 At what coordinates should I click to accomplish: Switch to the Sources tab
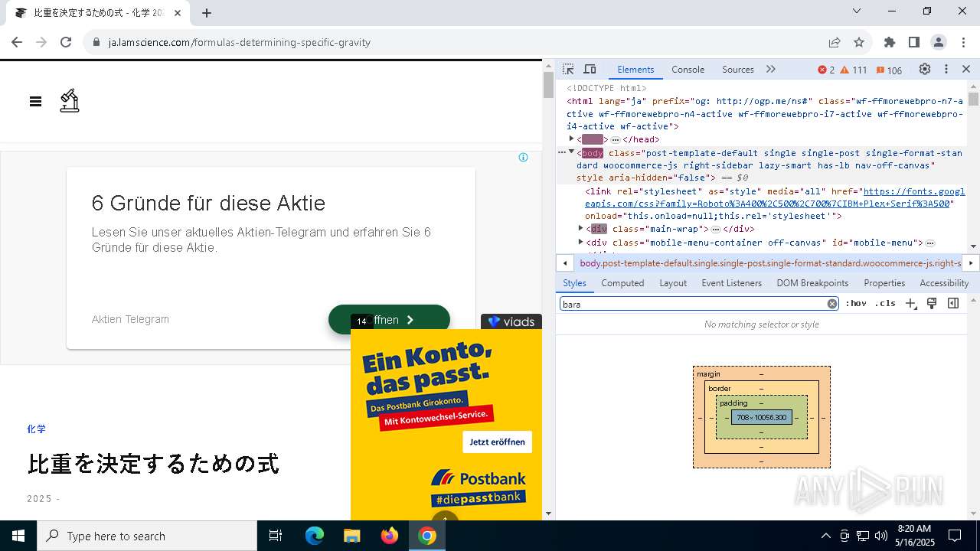click(738, 69)
